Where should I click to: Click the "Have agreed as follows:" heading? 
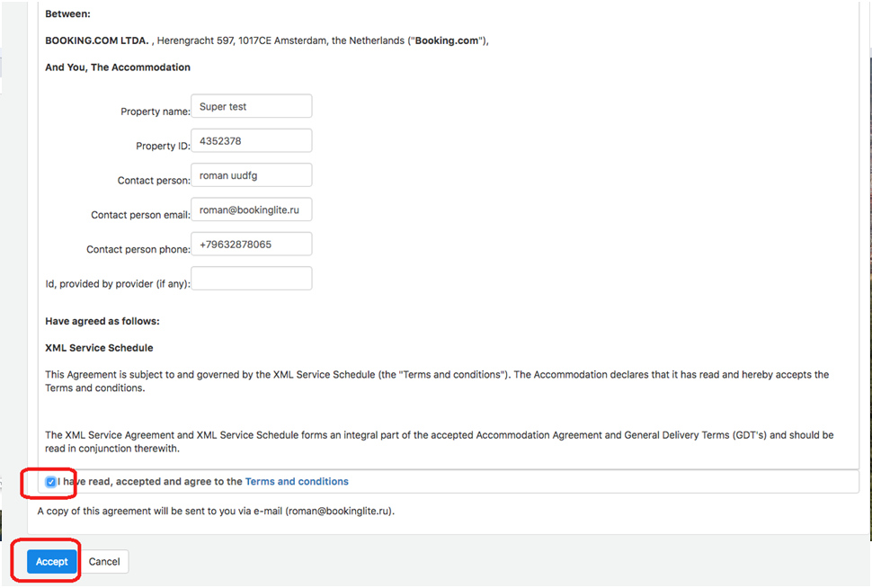102,322
